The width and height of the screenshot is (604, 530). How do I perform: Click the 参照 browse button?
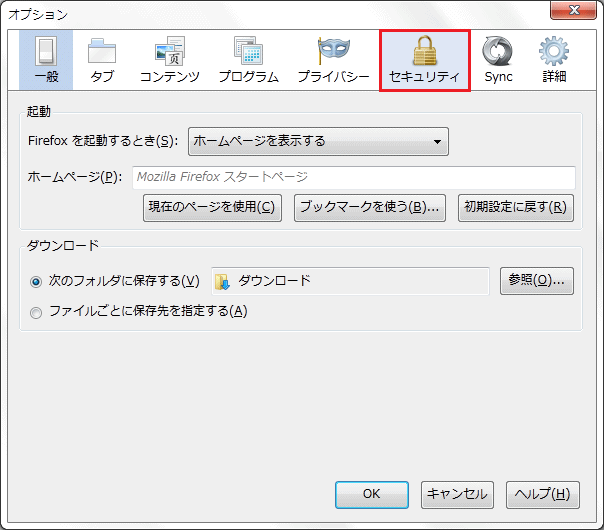click(537, 281)
